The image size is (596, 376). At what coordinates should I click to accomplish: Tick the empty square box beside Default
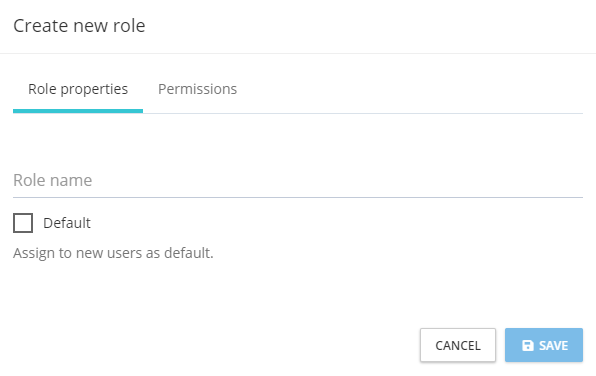(x=23, y=223)
